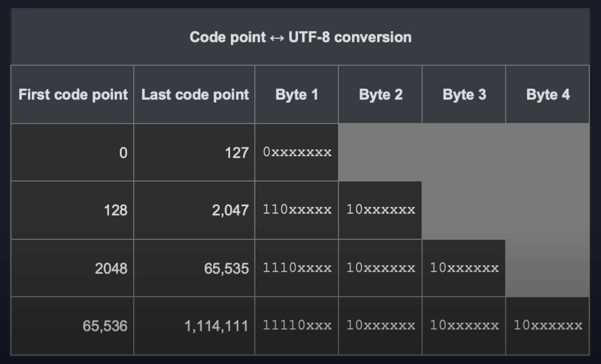601x364 pixels.
Task: Click the Byte 1 column header
Action: (297, 94)
